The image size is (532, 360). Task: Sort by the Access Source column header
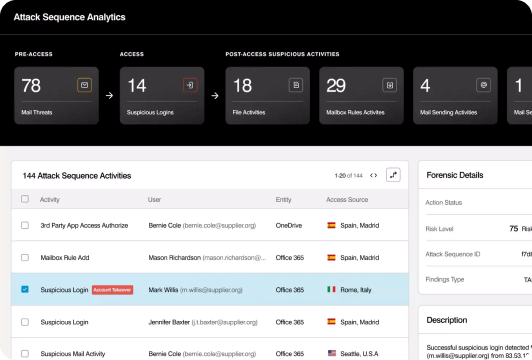[347, 200]
